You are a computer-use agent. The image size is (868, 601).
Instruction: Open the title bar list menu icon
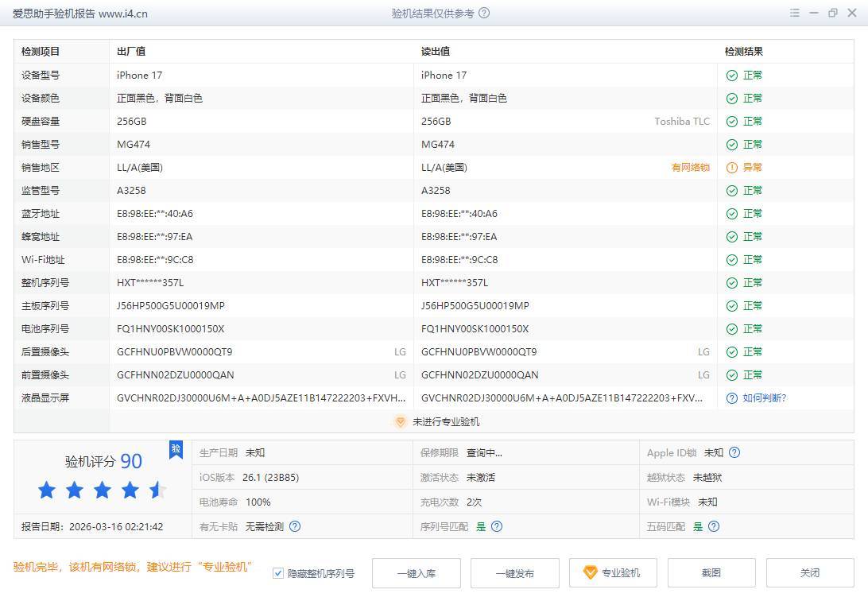coord(795,14)
